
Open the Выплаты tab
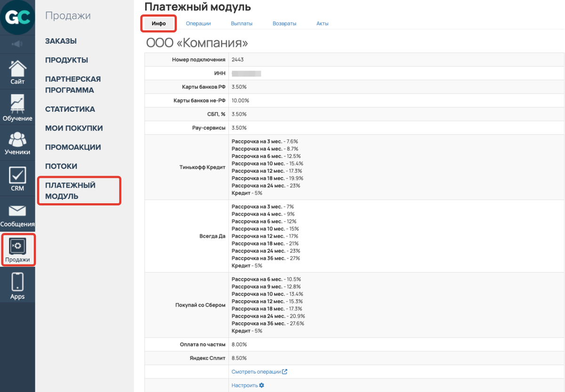(242, 24)
